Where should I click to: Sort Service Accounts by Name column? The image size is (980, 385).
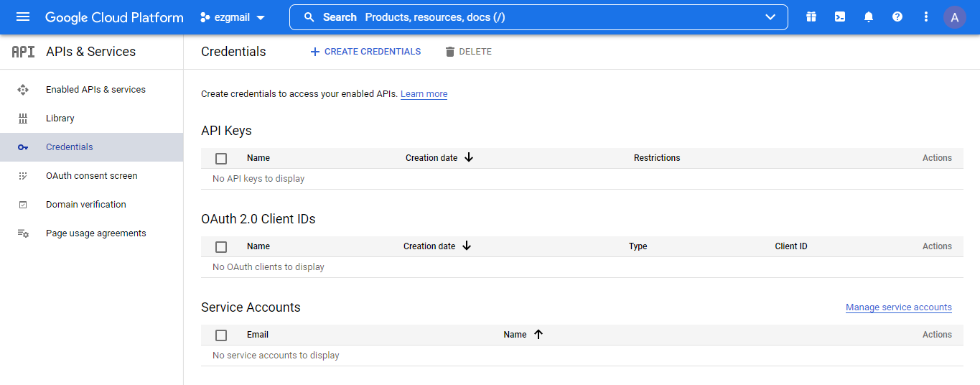click(x=515, y=335)
